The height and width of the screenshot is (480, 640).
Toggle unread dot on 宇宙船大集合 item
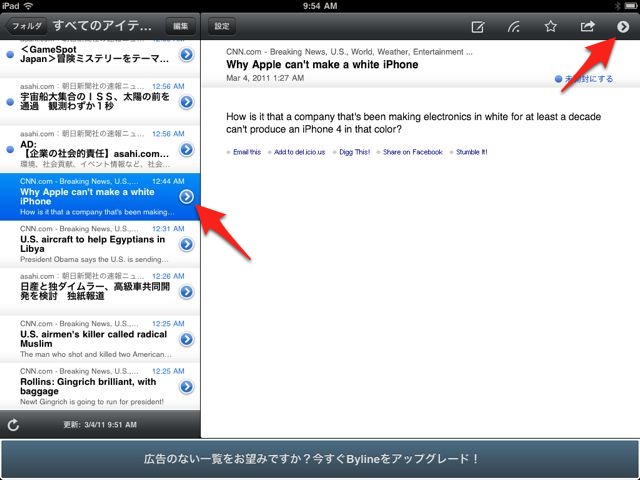11,102
